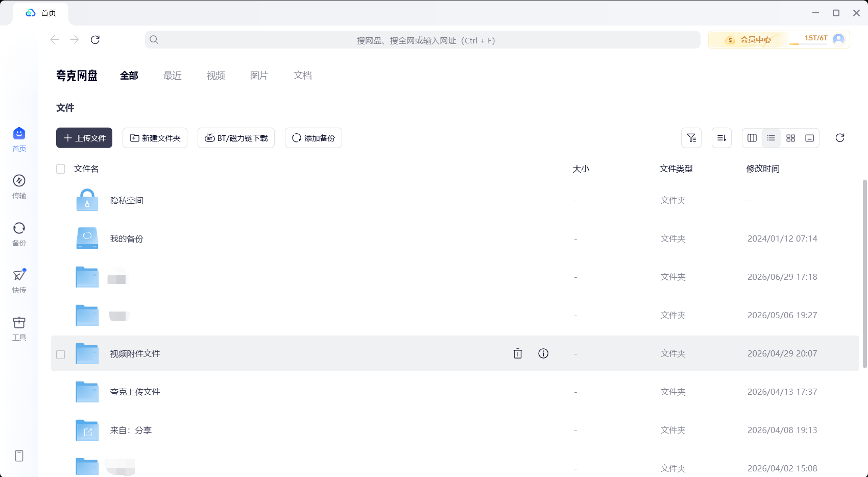
Task: Switch to the 视频 tab
Action: (x=216, y=76)
